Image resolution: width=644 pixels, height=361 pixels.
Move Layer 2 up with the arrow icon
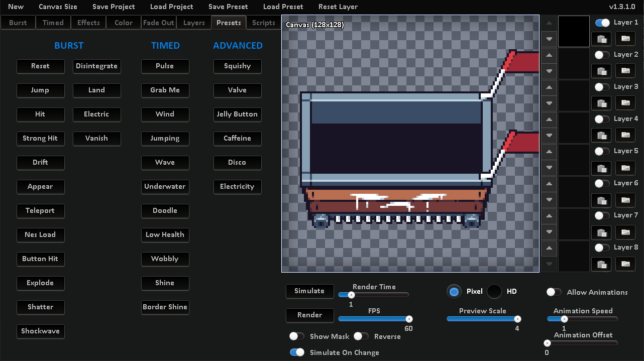pyautogui.click(x=548, y=55)
